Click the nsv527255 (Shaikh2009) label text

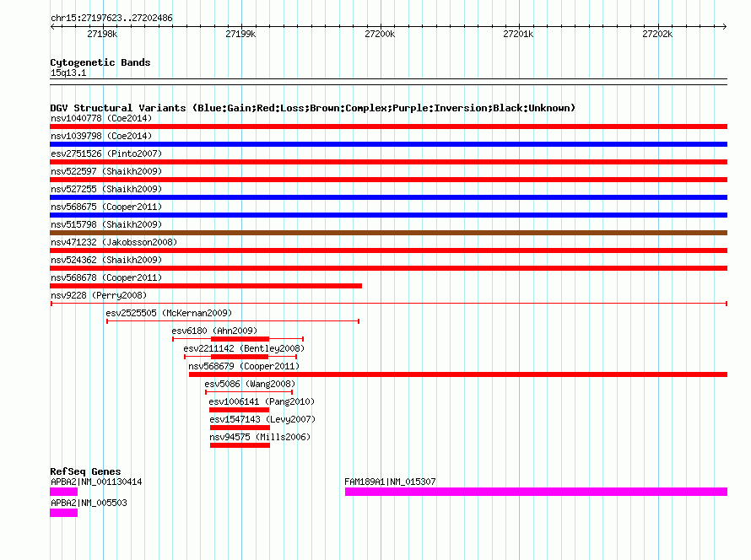(x=106, y=189)
